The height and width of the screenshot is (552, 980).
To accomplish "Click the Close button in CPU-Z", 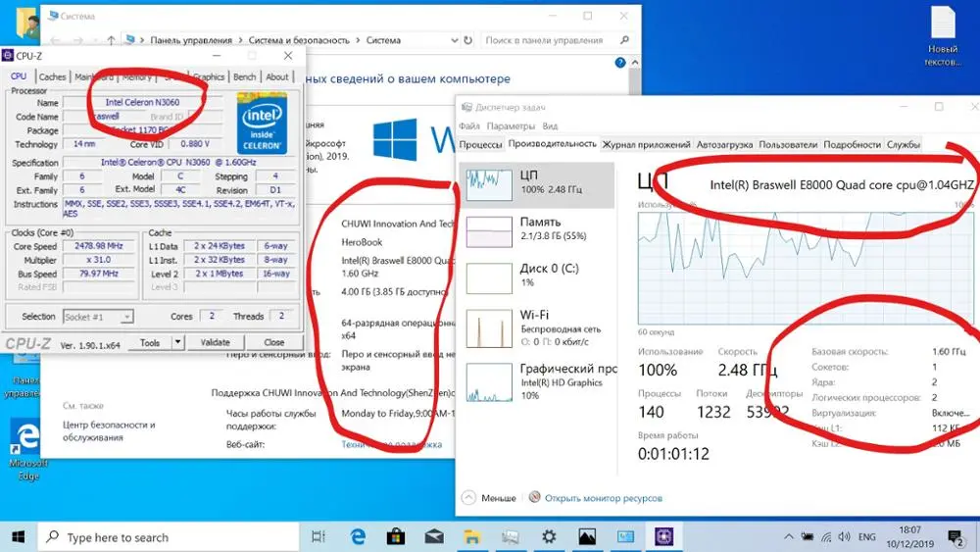I will click(273, 342).
